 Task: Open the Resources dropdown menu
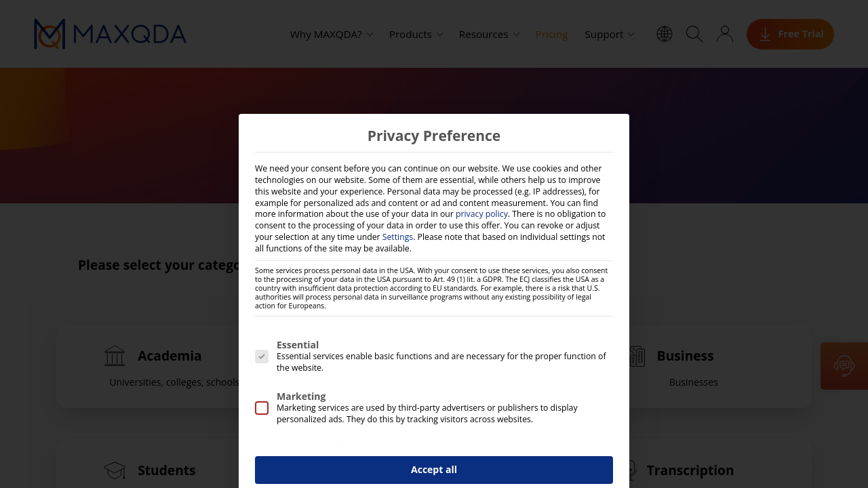tap(489, 35)
